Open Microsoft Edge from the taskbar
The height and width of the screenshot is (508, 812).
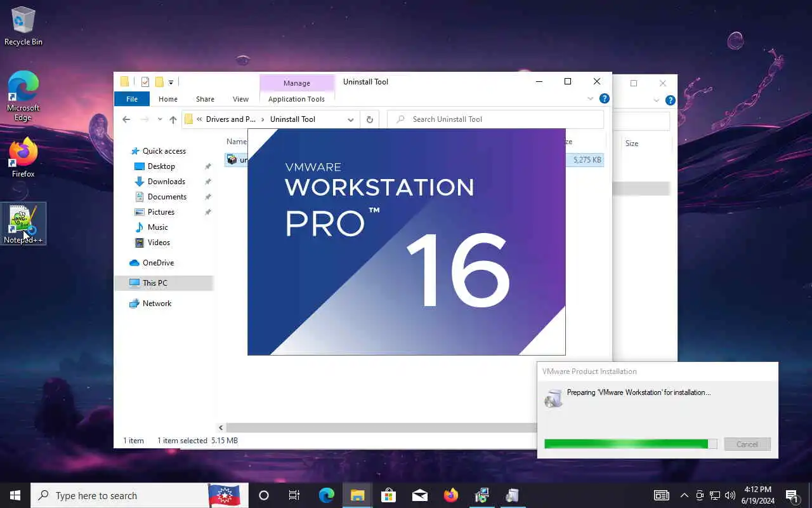pos(327,495)
